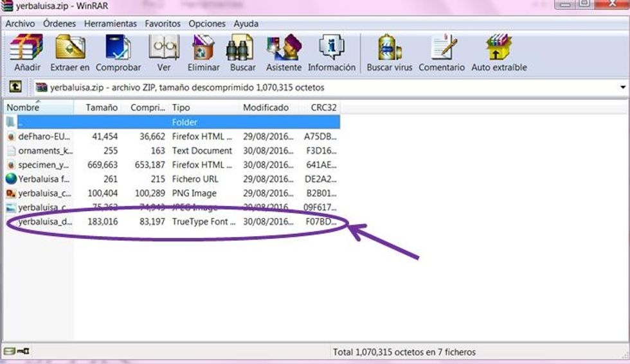The image size is (630, 364).
Task: Select the ornaments_k text document icon
Action: [12, 151]
